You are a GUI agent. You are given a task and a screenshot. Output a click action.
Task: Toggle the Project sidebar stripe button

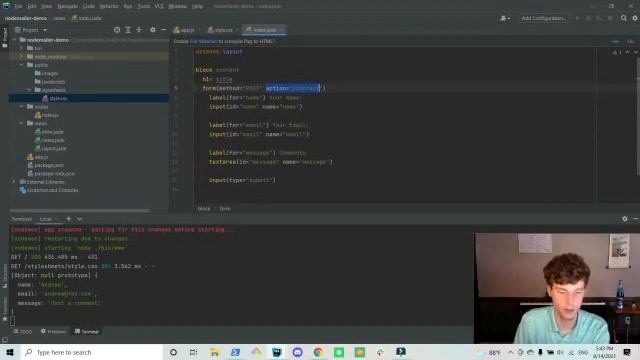click(4, 38)
